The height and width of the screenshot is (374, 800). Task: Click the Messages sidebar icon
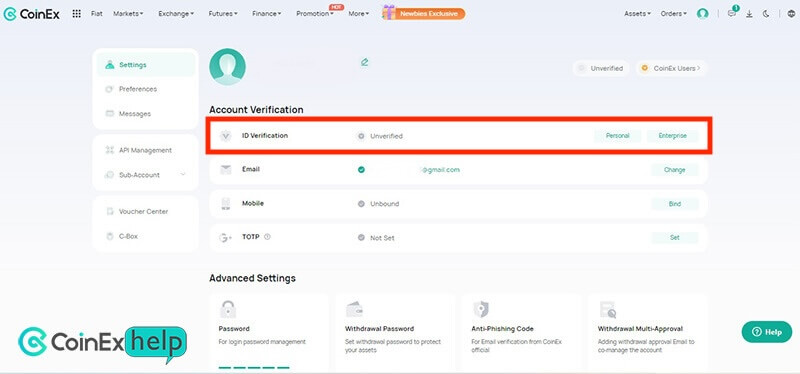(x=109, y=113)
